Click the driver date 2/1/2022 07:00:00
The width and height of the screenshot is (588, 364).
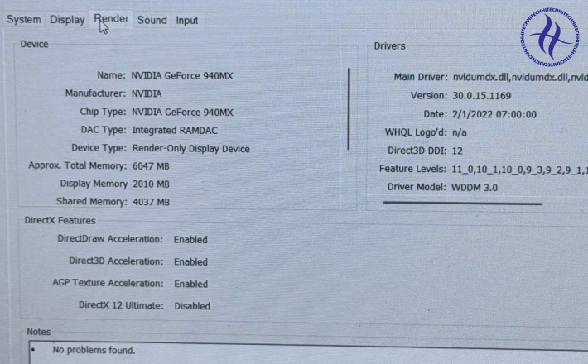click(494, 114)
